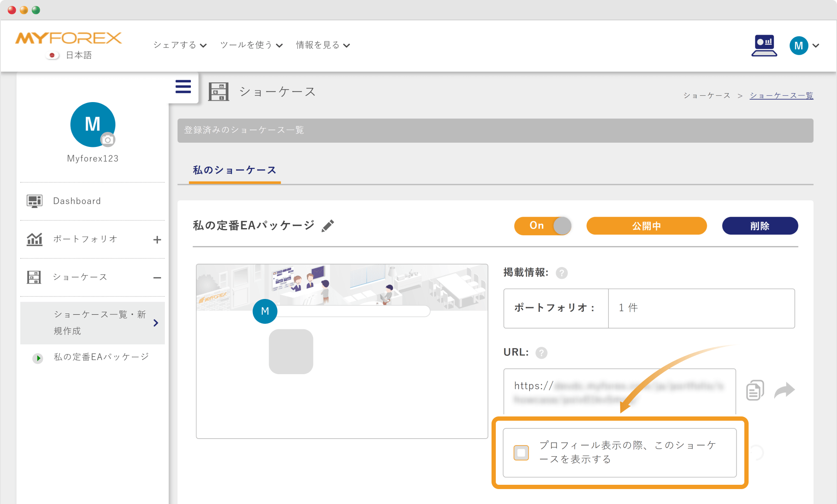Check the プロフィール表示 showcase display checkbox

pyautogui.click(x=521, y=452)
